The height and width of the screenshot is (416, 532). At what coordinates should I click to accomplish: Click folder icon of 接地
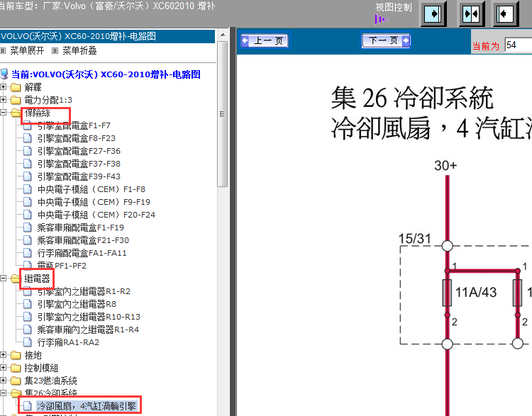(x=16, y=355)
